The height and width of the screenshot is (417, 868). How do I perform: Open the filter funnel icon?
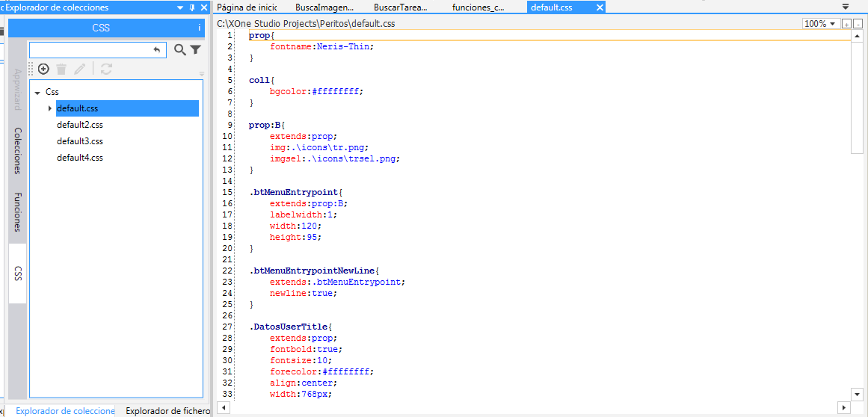(195, 50)
